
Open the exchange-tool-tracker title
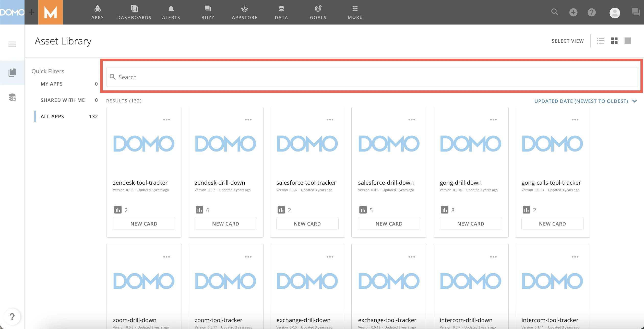pyautogui.click(x=387, y=320)
